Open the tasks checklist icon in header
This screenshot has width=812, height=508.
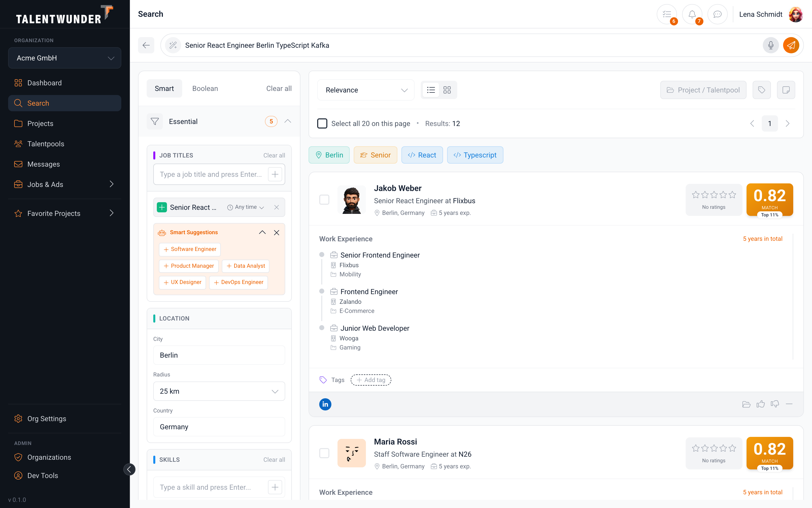(x=667, y=14)
